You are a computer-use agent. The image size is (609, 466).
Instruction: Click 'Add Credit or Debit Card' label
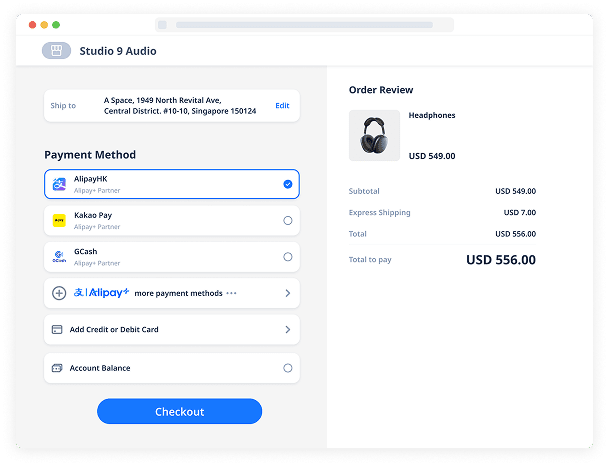coord(114,330)
